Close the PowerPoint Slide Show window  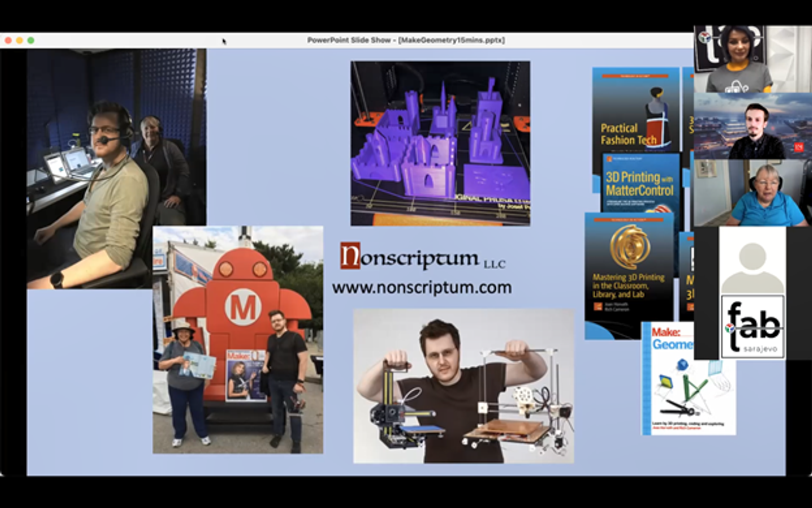coord(8,40)
